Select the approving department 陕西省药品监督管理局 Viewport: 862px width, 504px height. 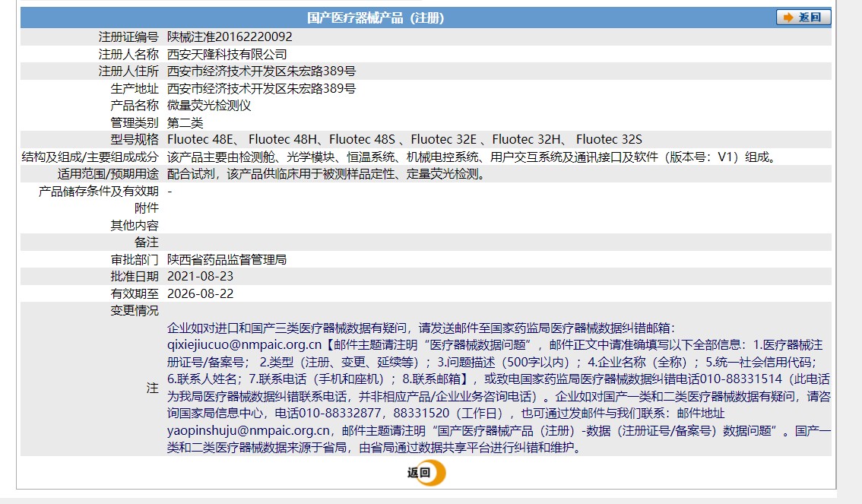[227, 259]
